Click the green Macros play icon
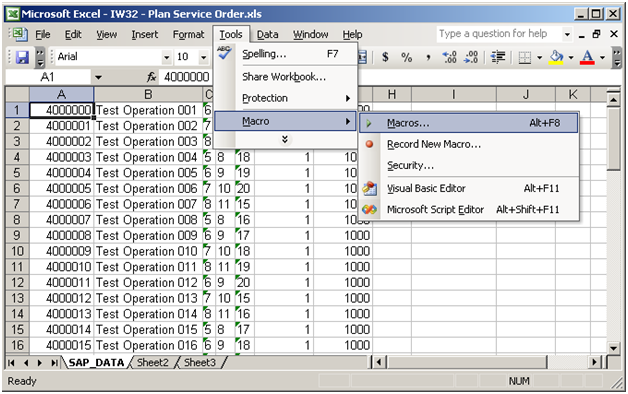628x394 pixels. click(x=369, y=123)
